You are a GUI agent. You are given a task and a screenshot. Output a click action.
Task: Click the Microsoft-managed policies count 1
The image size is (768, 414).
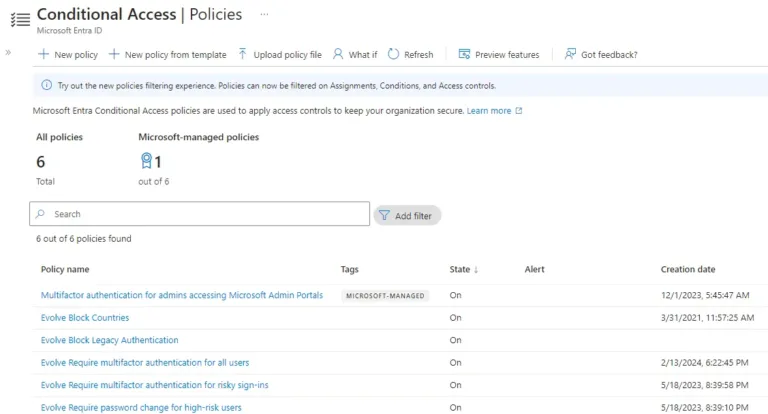tap(158, 162)
